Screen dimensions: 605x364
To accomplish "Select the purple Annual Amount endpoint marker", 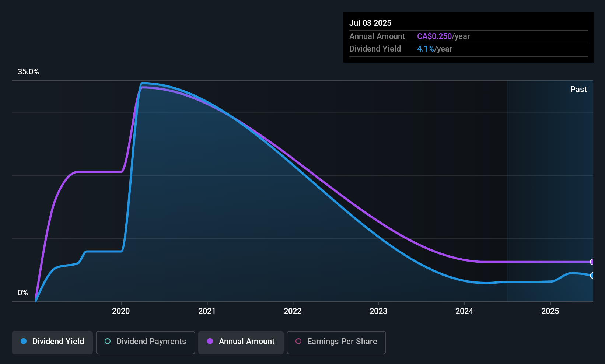I will pos(592,262).
